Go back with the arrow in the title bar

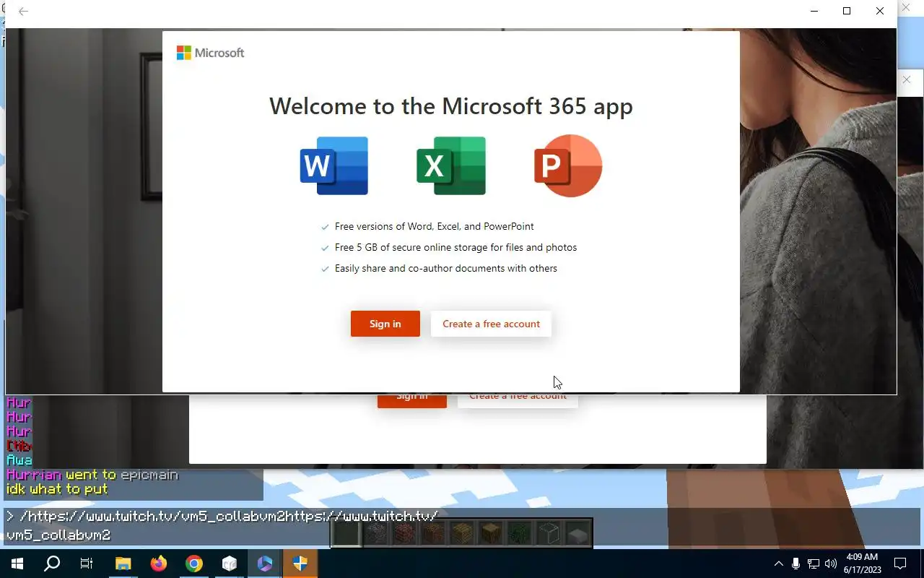[x=23, y=12]
